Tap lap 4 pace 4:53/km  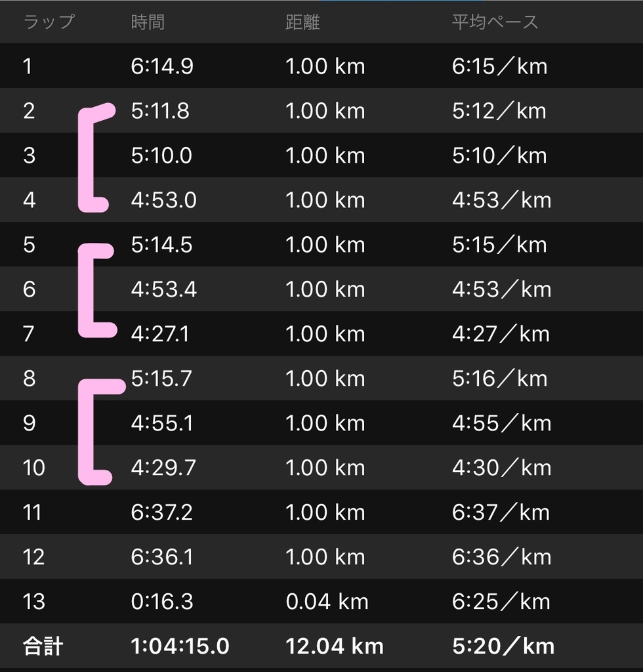click(x=501, y=199)
